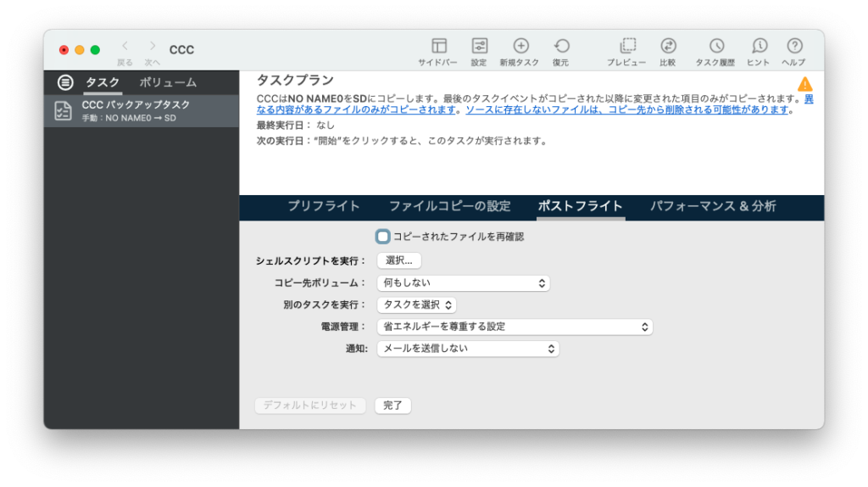Click the window title CCC

181,50
